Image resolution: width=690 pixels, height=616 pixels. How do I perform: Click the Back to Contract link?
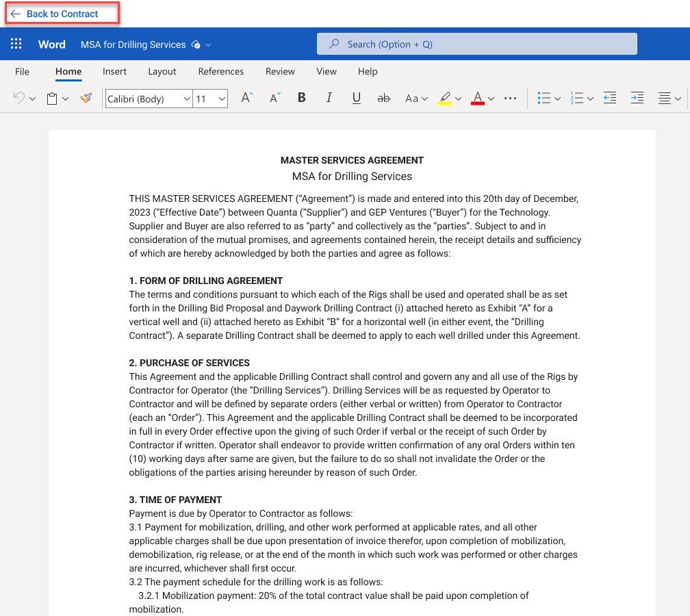(62, 14)
